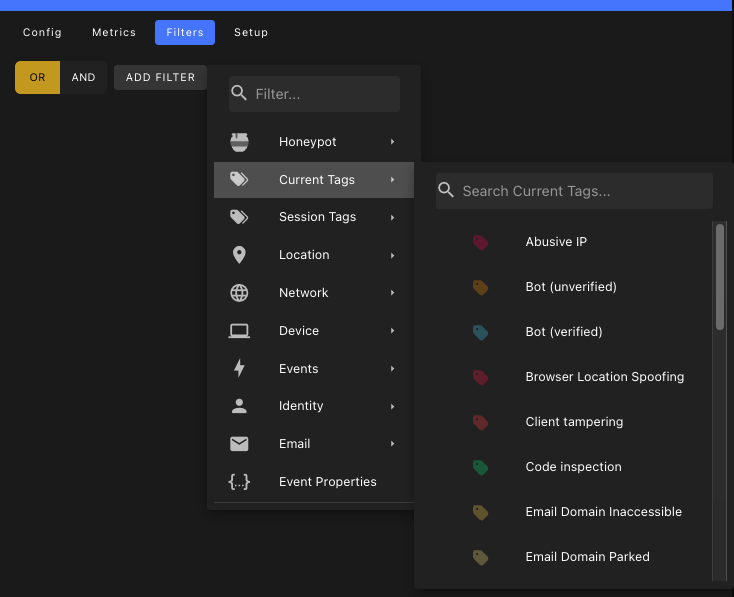Viewport: 734px width, 597px height.
Task: Click the Event Properties braces icon
Action: (x=239, y=482)
